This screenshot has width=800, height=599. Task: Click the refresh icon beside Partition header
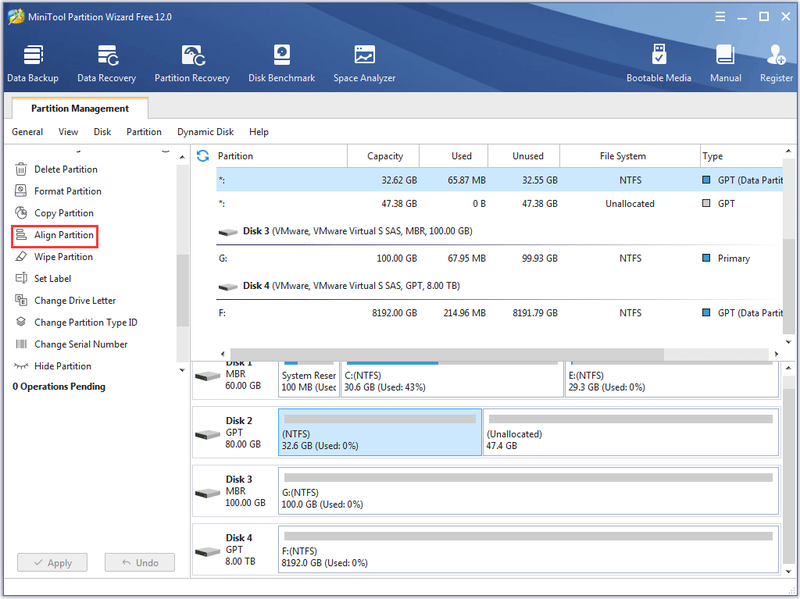[203, 156]
